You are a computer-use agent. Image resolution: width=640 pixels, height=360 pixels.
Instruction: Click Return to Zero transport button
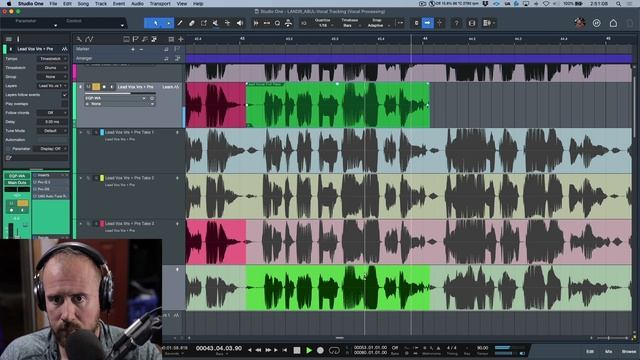pos(285,350)
